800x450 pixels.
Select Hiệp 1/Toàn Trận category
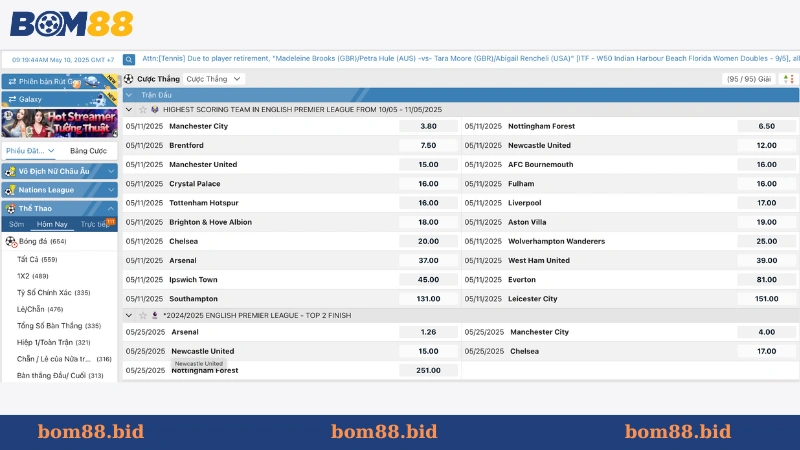point(54,342)
